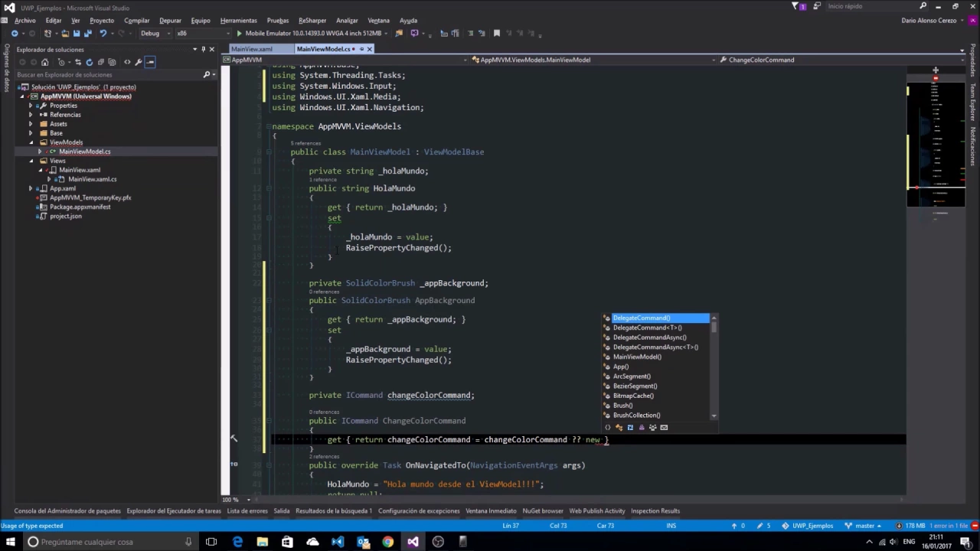Choose DelegateCommandAsync() suggestion
The image size is (980, 551).
click(650, 337)
